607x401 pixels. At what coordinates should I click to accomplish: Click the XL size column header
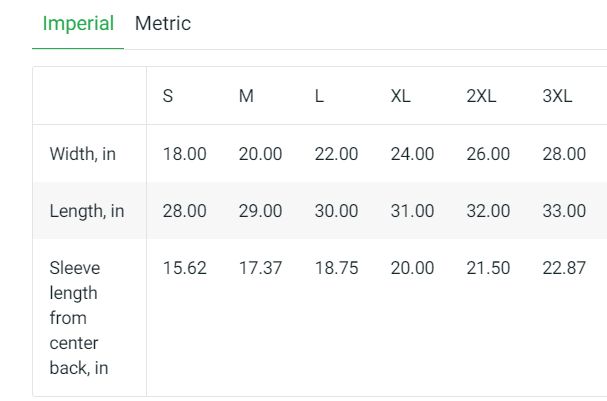(x=400, y=97)
